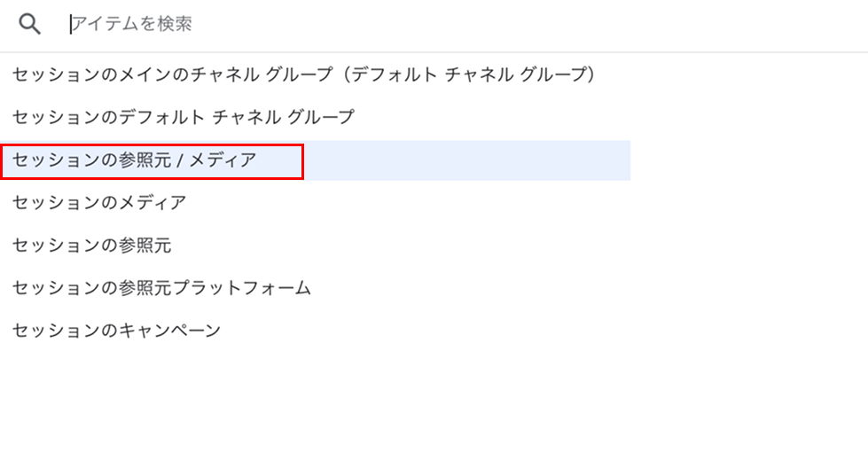
Task: Select the session default channel group entry
Action: [x=315, y=117]
